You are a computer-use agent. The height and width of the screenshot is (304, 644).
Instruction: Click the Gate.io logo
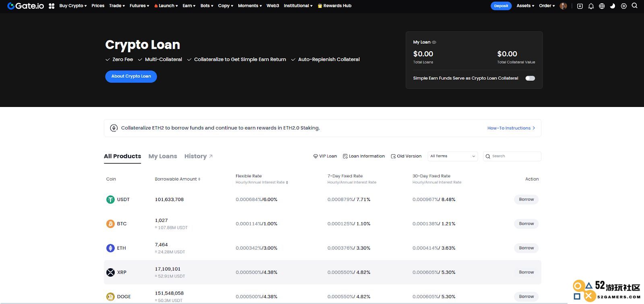point(25,6)
